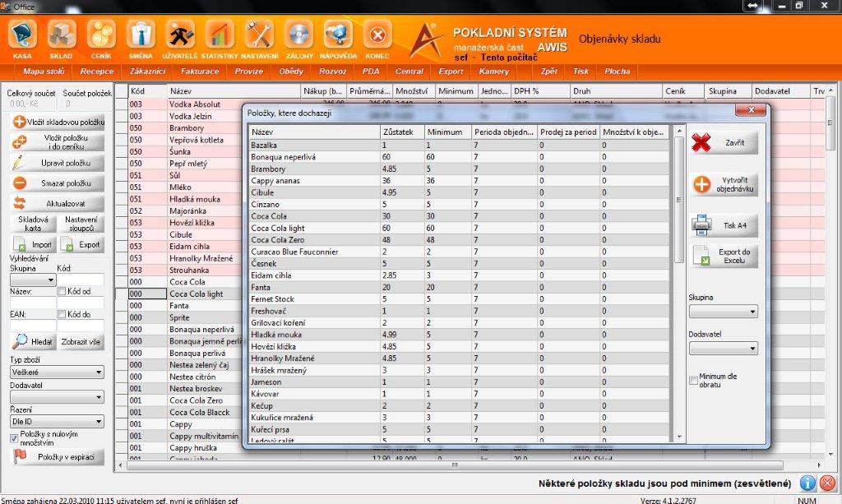The height and width of the screenshot is (504, 842).
Task: Select the Fernet Stock row in dialog
Action: point(460,299)
